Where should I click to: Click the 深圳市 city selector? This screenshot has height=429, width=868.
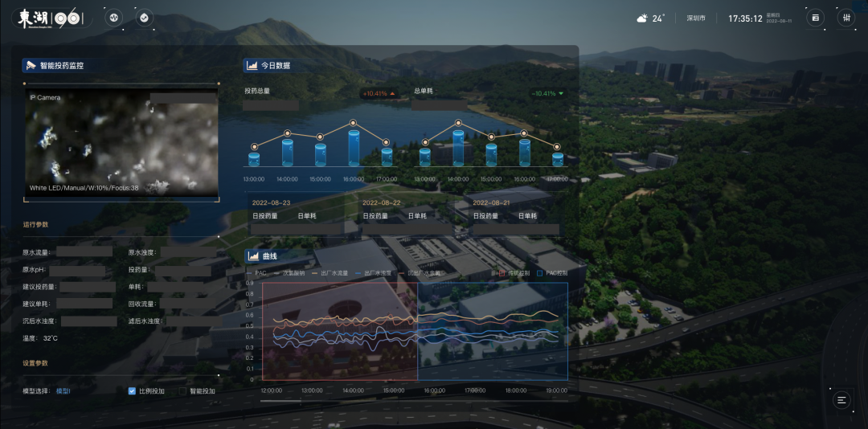[x=695, y=18]
